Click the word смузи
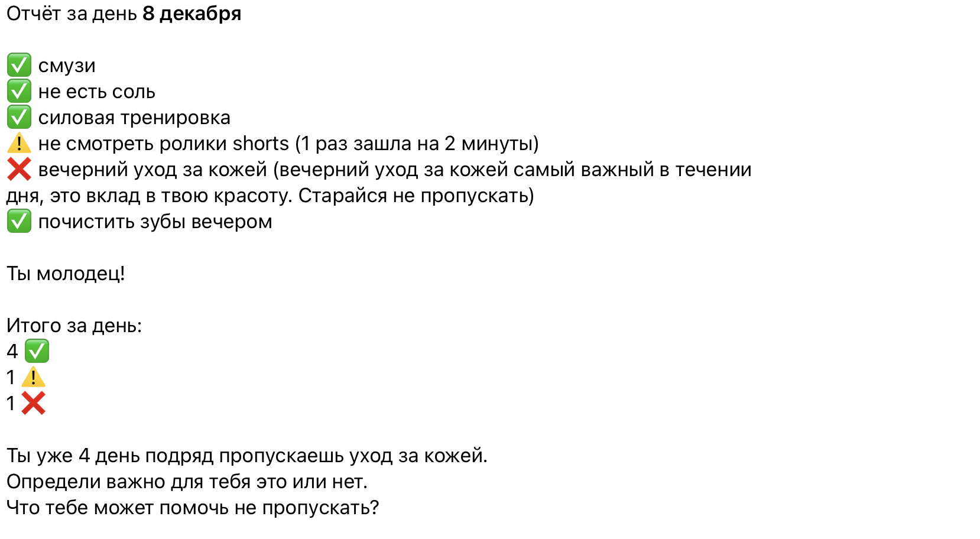 67,66
